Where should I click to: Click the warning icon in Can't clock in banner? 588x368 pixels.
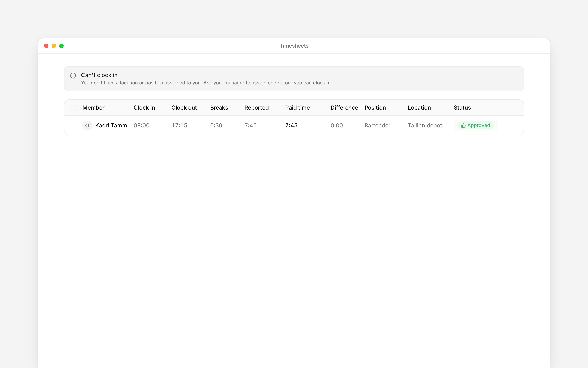click(x=73, y=75)
